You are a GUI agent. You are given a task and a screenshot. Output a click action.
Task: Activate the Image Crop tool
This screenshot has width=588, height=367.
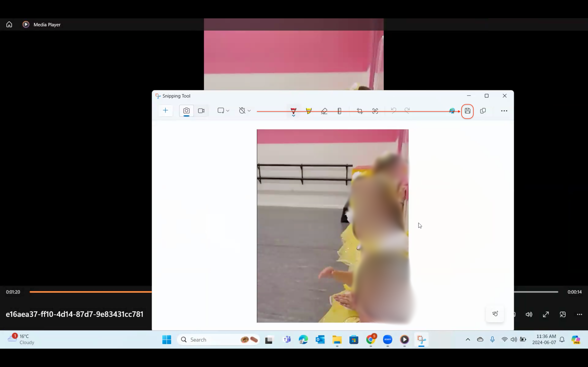[x=360, y=111]
